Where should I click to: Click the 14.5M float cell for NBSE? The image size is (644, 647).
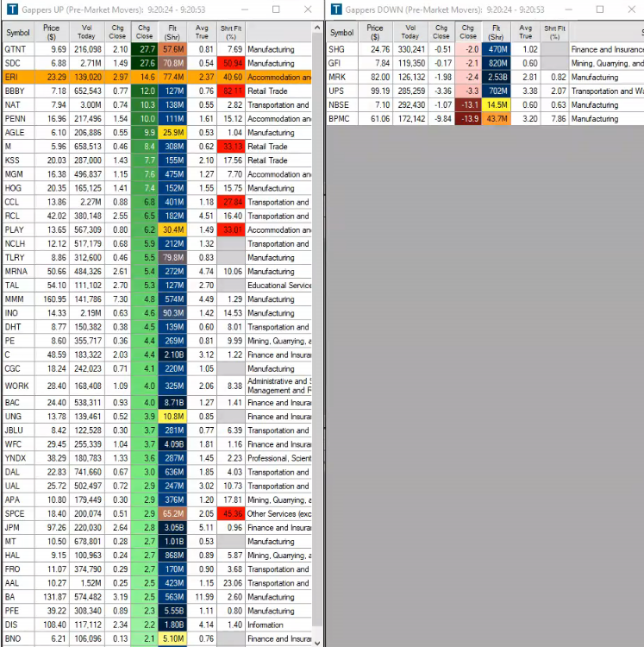pyautogui.click(x=496, y=104)
